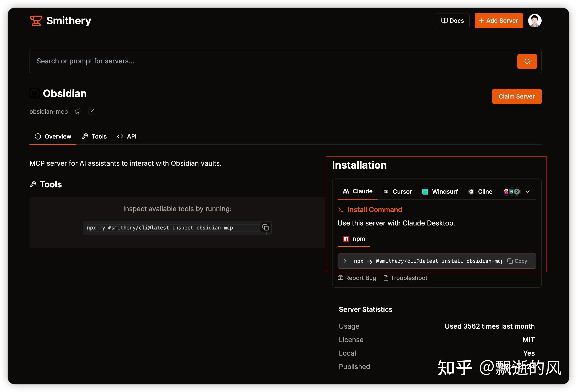
Task: Click the user profile avatar
Action: 534,21
